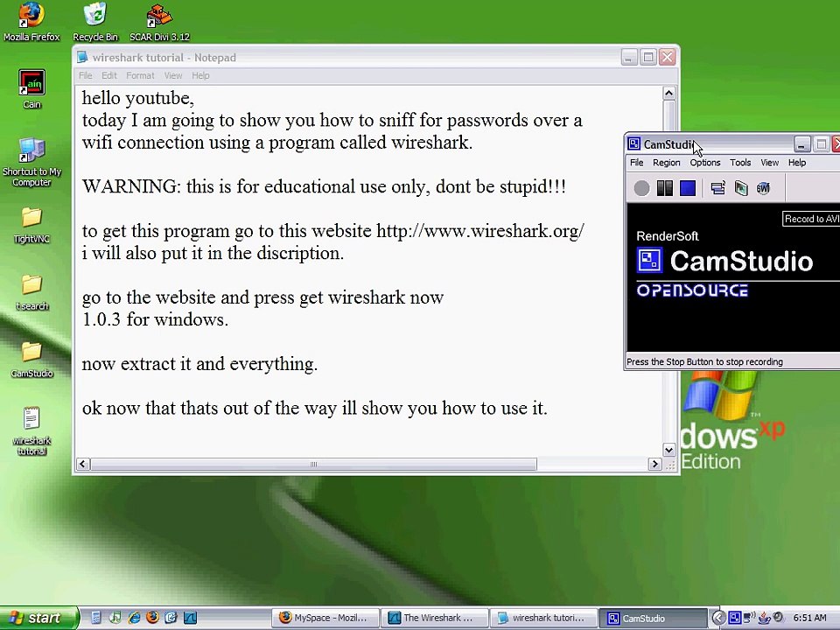Close the wireshark tutorial Notepad window

(x=667, y=57)
